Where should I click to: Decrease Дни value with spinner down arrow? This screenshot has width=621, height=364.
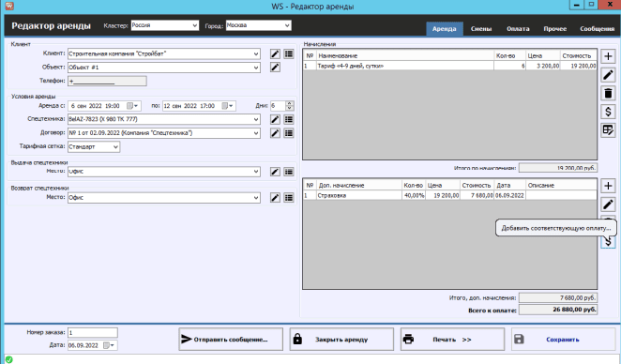point(290,108)
